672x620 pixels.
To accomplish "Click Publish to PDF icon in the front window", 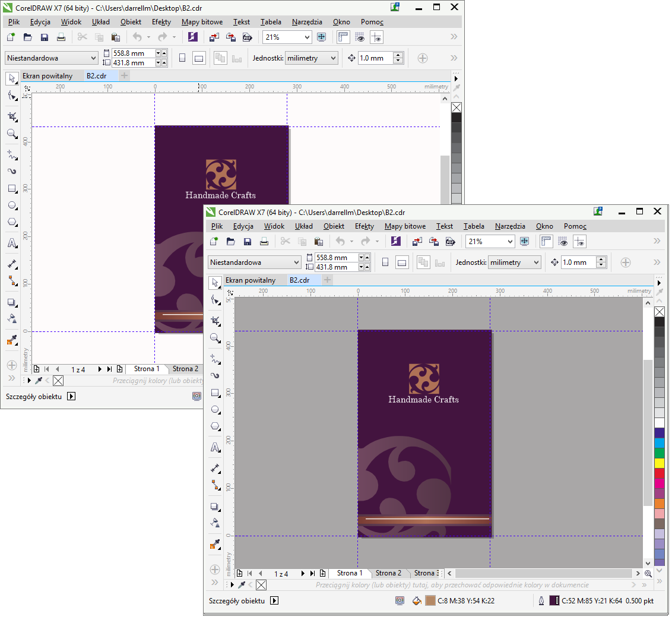I will point(451,242).
